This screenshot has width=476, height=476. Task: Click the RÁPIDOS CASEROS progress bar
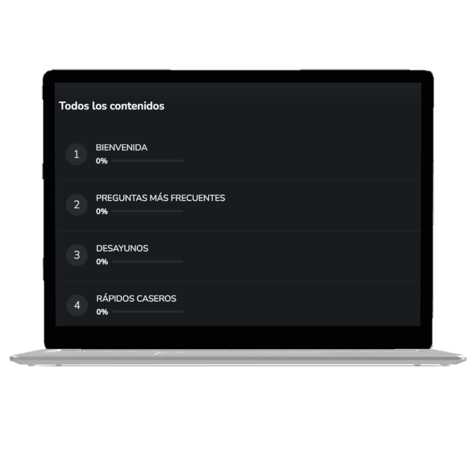point(148,312)
